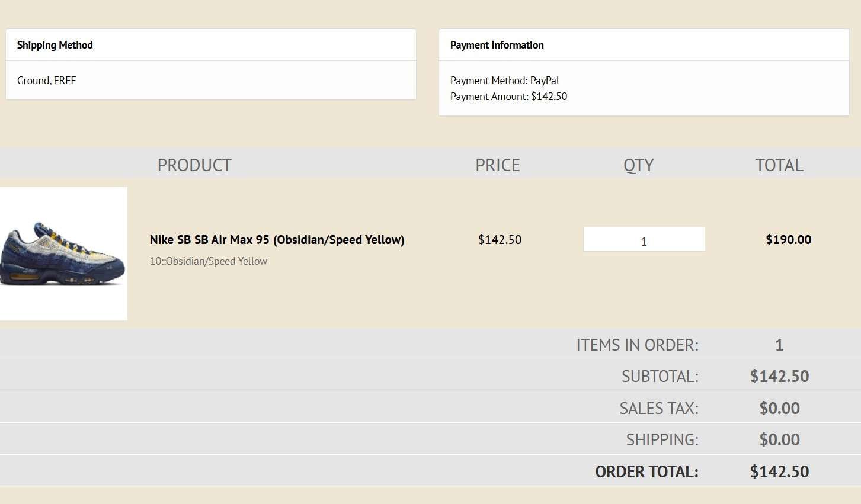Click the $190.00 line total

pos(788,240)
